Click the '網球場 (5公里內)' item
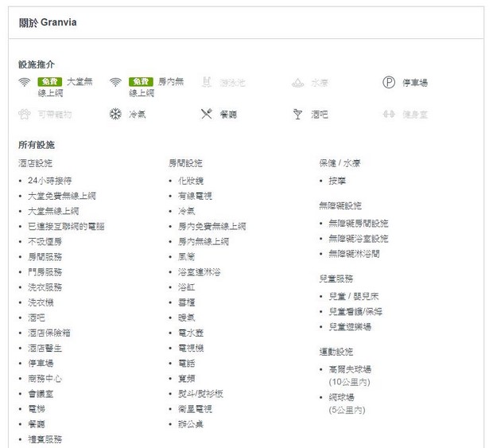 347,403
